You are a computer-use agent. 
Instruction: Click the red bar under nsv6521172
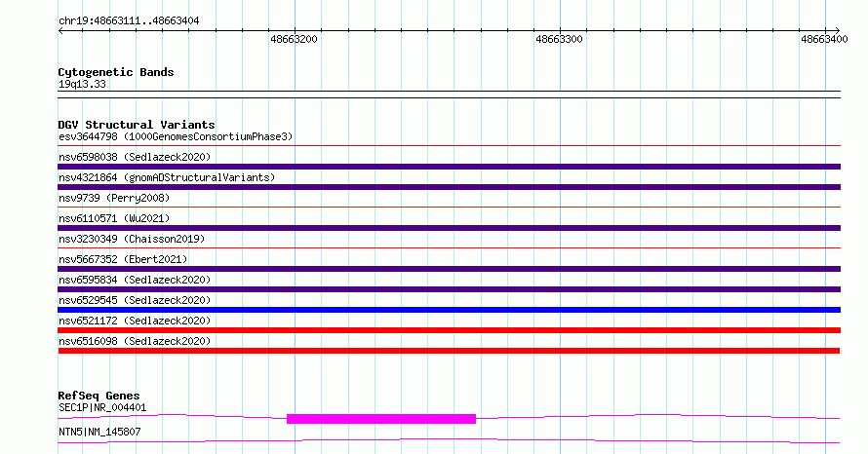pyautogui.click(x=449, y=330)
